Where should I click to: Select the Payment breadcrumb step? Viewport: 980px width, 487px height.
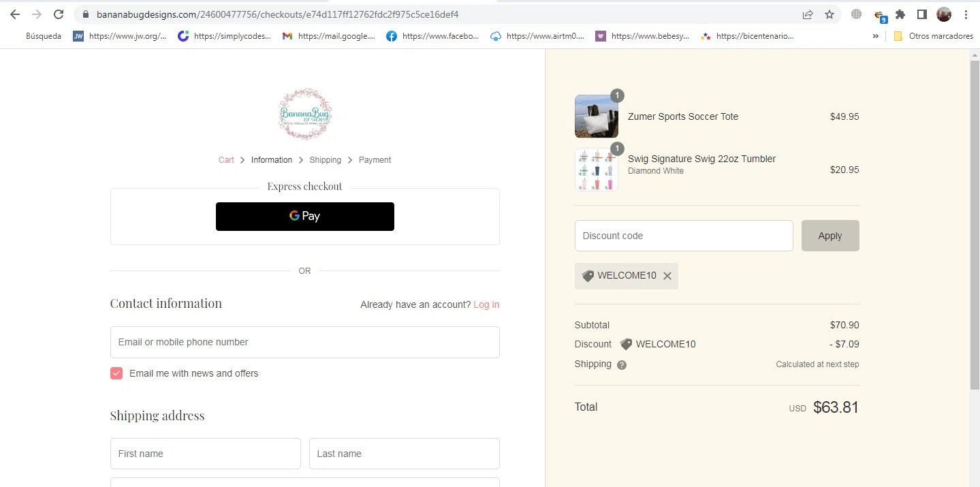pos(375,160)
